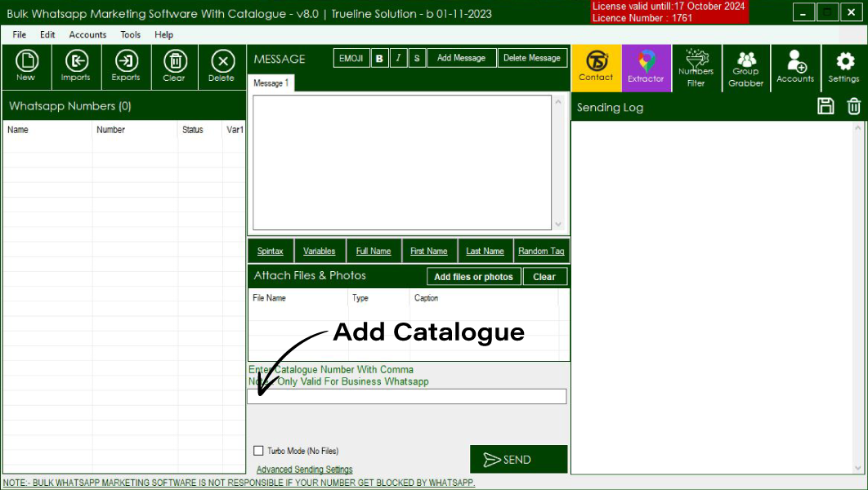Screen dimensions: 868x490
Task: Click the Var1 column header
Action: pos(235,129)
